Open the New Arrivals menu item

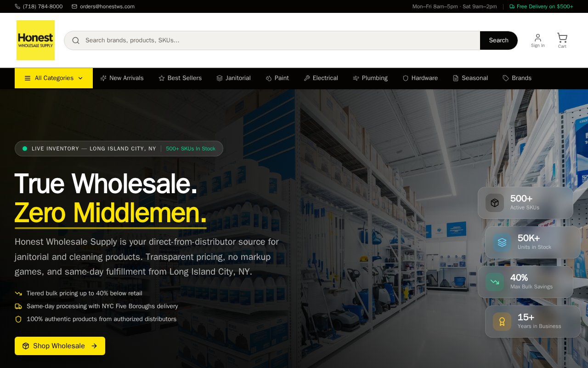click(122, 78)
